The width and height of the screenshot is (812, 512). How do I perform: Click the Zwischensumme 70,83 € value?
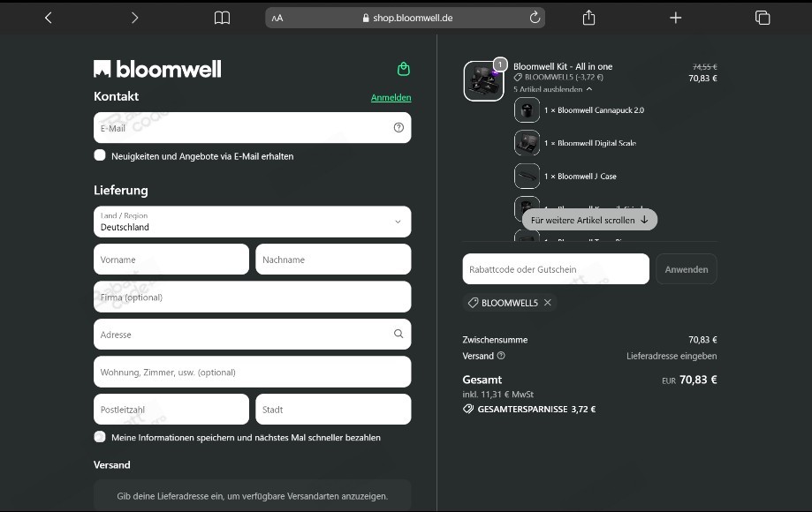(702, 340)
